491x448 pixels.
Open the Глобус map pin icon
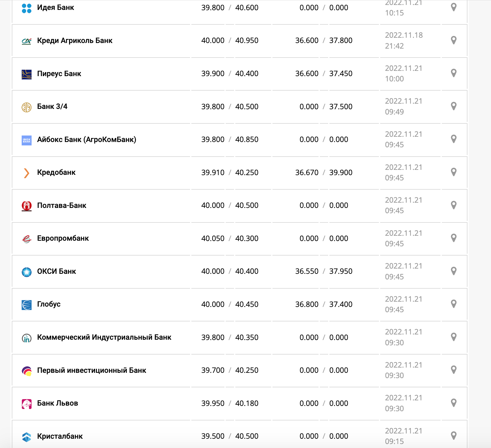(454, 304)
